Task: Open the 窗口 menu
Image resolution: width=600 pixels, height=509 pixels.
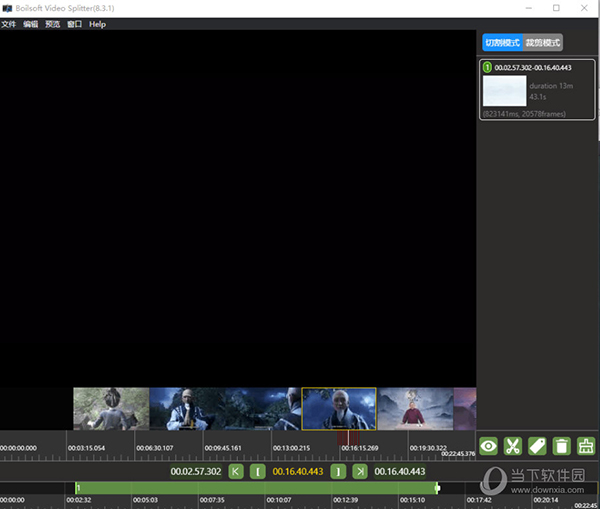Action: coord(75,24)
